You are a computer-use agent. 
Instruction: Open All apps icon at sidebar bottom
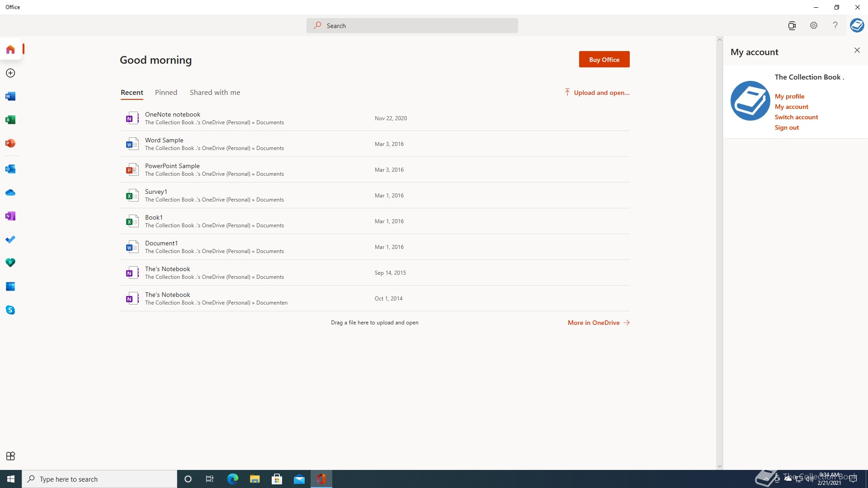pyautogui.click(x=10, y=456)
